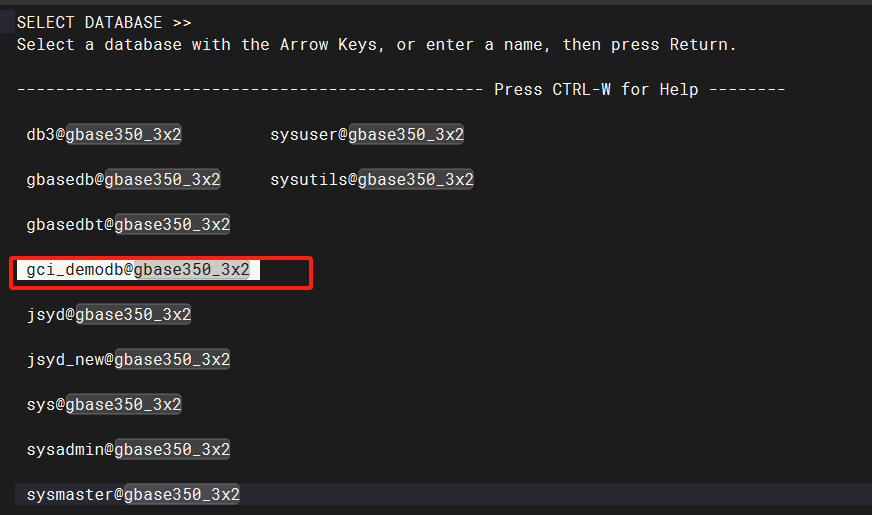Choose the sysuser@gbase350_3x2 database
The height and width of the screenshot is (515, 872).
click(367, 135)
